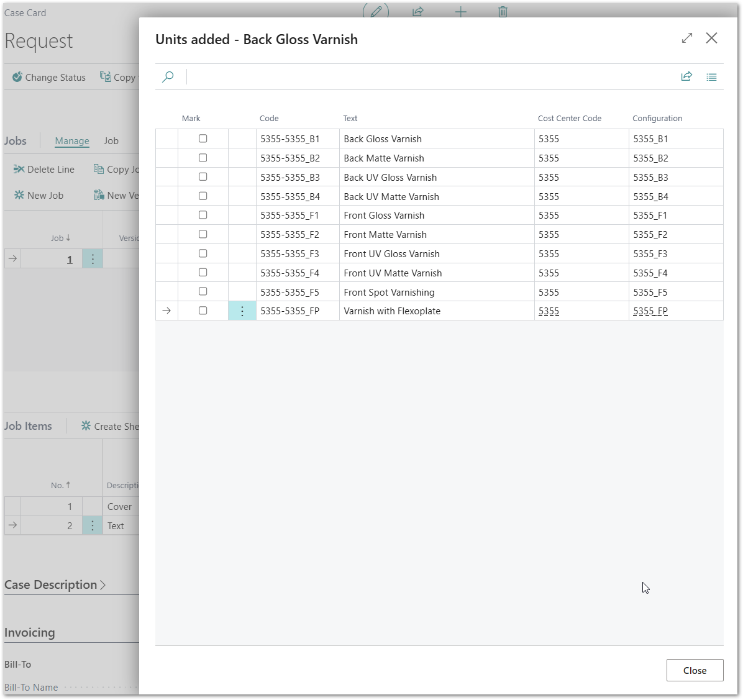The width and height of the screenshot is (743, 700).
Task: Tick the Front Spot Varnishing checkbox
Action: click(x=203, y=291)
